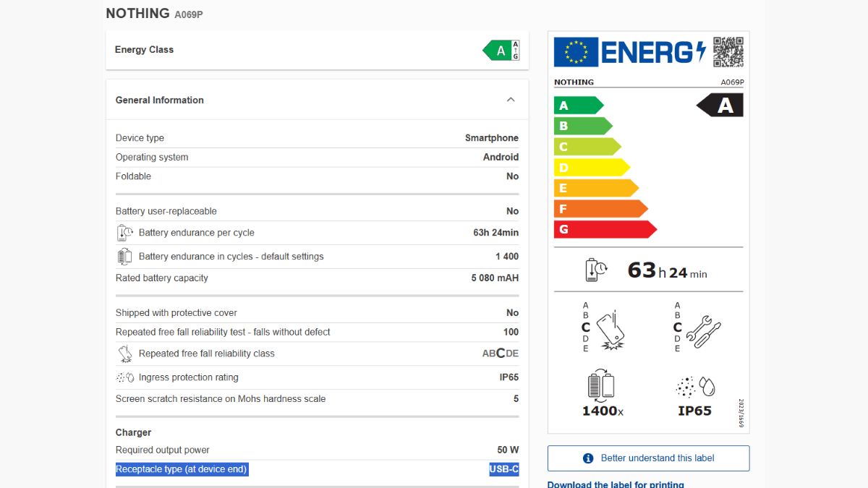The width and height of the screenshot is (868, 488).
Task: Click the repairability wrench and screwdriver icon
Action: (702, 331)
